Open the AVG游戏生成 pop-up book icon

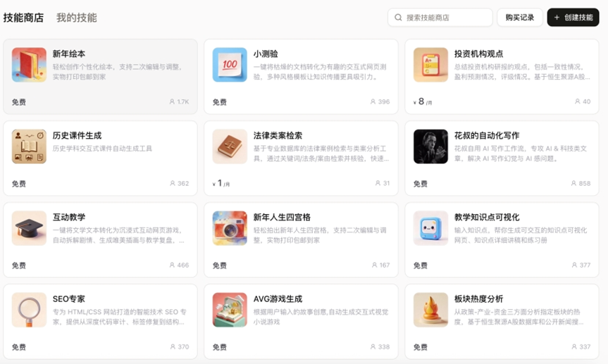(x=230, y=310)
